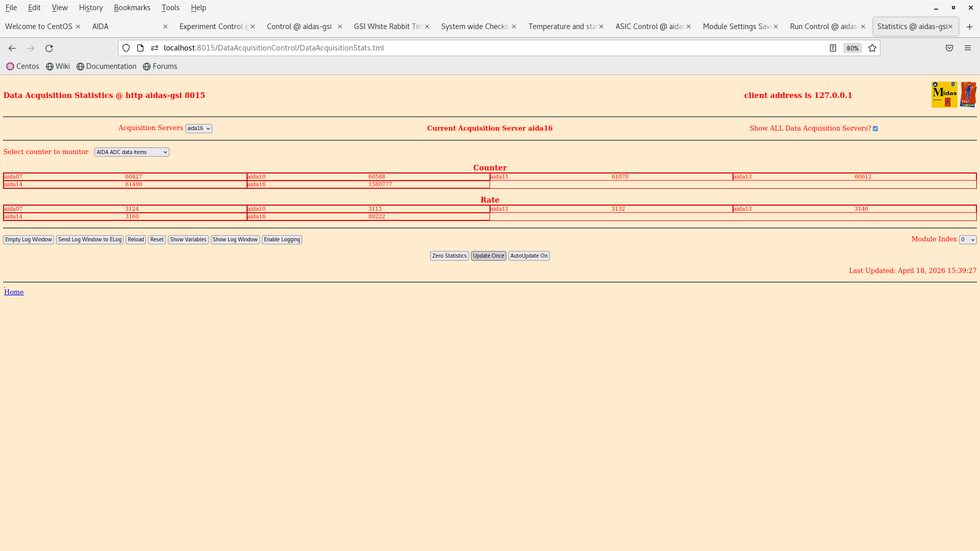
Task: Uncheck Show ALL Data Acquisition Servers
Action: [x=875, y=128]
